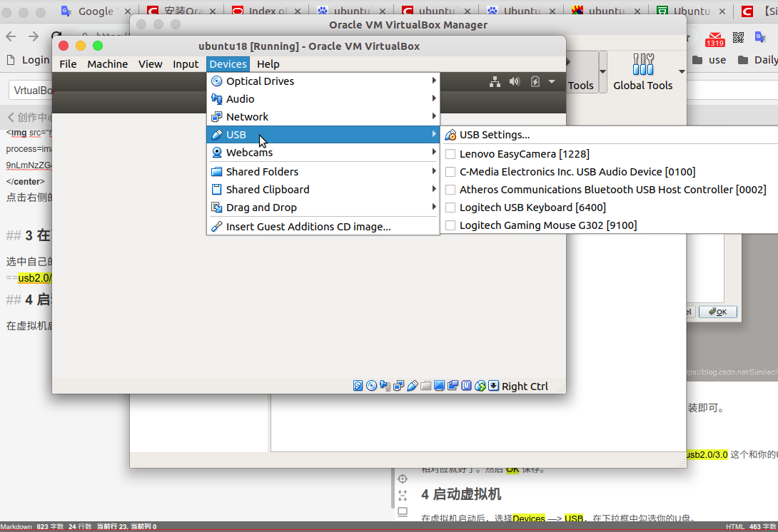Viewport: 778px width, 532px height.
Task: Click keyboard capture arrow indicator near Right Ctrl
Action: [493, 386]
